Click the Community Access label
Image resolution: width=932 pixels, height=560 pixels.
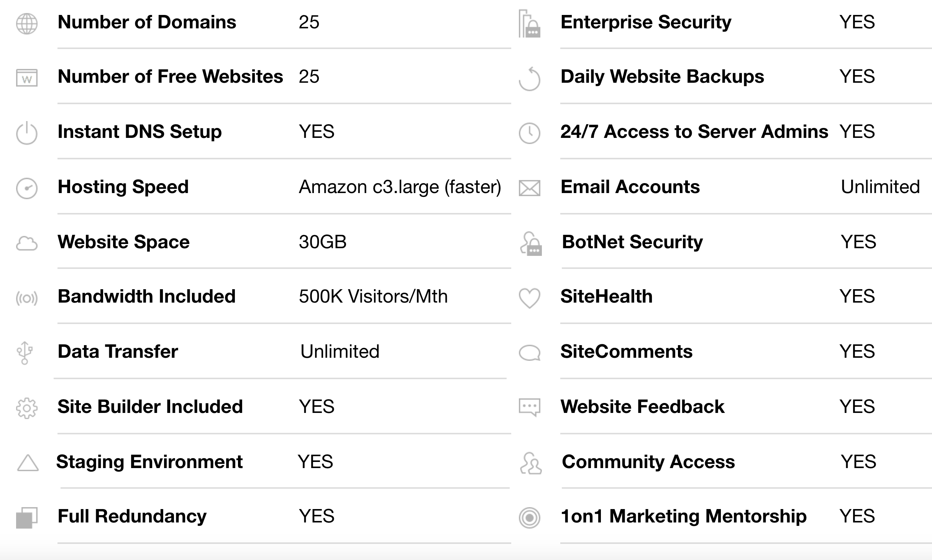click(648, 462)
